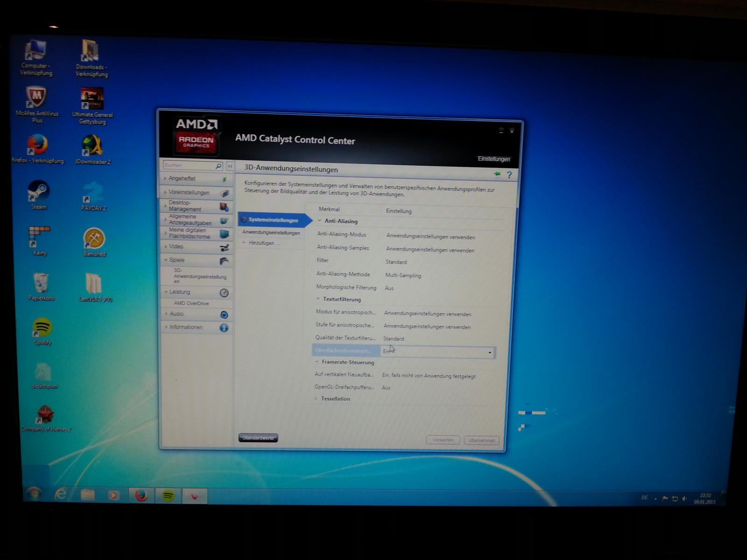
Task: Expand the Desktop-Management sidebar section
Action: tap(197, 206)
